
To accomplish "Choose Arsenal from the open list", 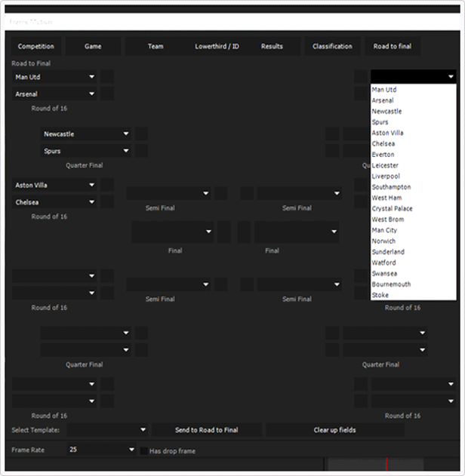I will (x=414, y=100).
